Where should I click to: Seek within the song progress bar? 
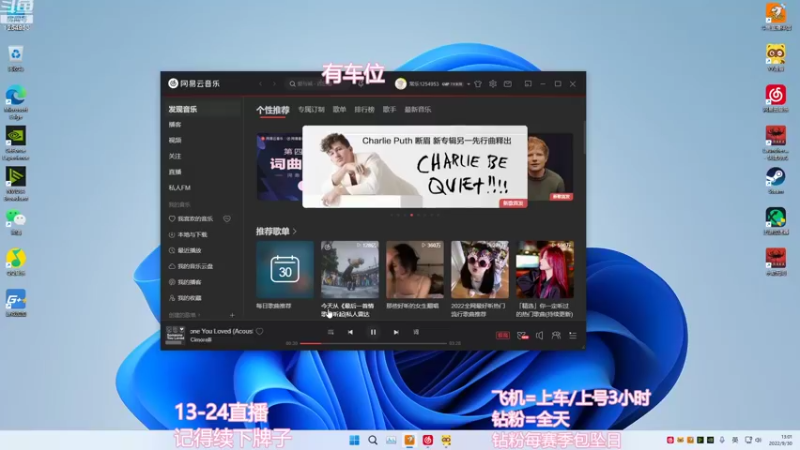[373, 343]
